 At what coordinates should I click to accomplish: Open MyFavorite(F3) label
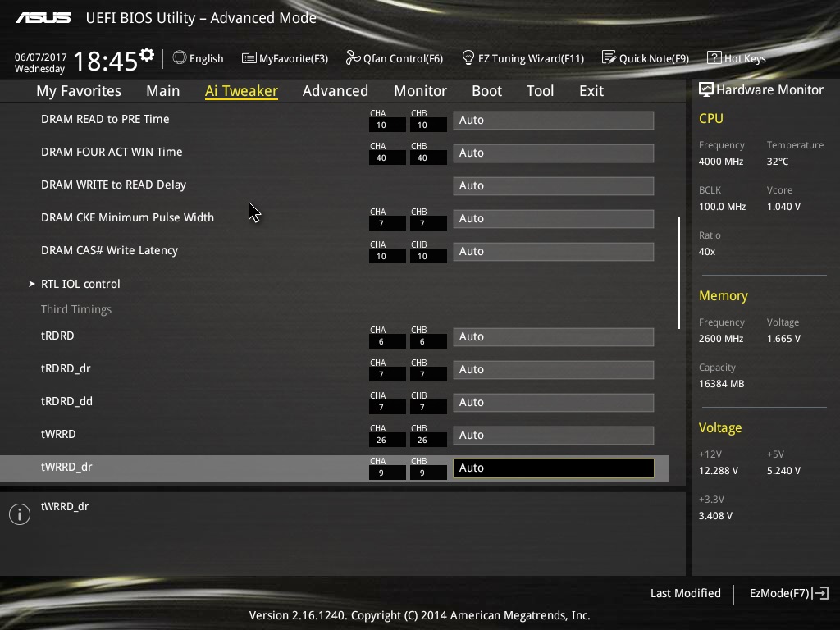tap(294, 58)
